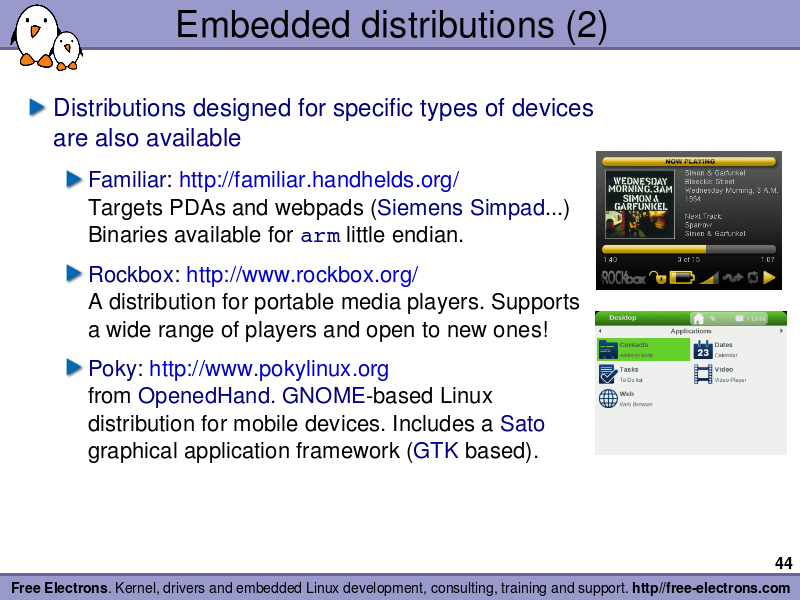The width and height of the screenshot is (800, 600).
Task: Click the right arrow beside Applications
Action: (x=781, y=331)
